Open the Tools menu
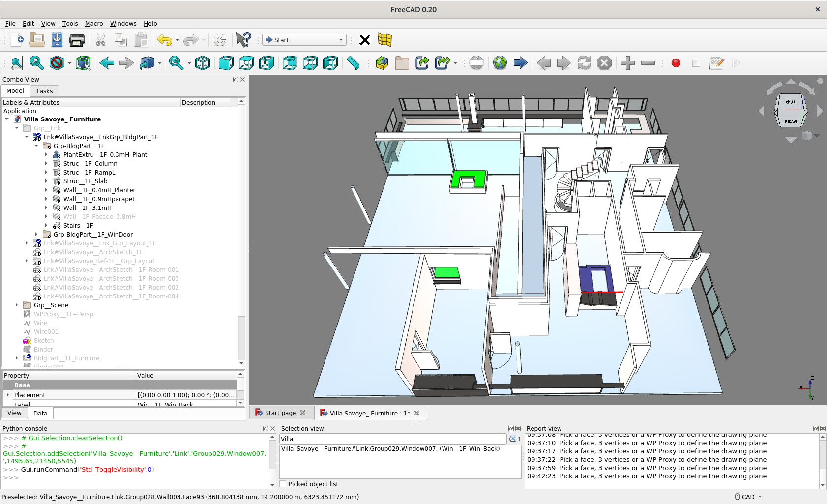Screen dimensions: 827x504 (70, 23)
